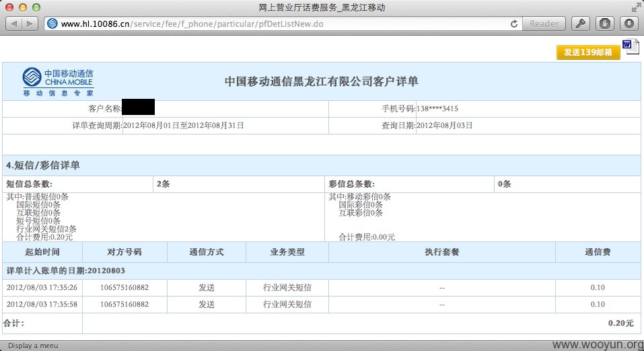Click 行业网关短信 in the 17:35:26 row

click(287, 287)
